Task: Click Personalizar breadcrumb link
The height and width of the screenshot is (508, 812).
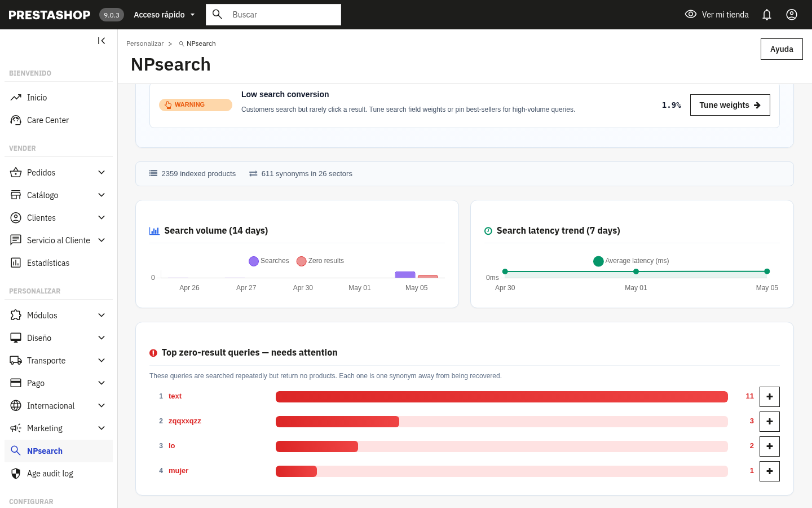Action: (145, 43)
